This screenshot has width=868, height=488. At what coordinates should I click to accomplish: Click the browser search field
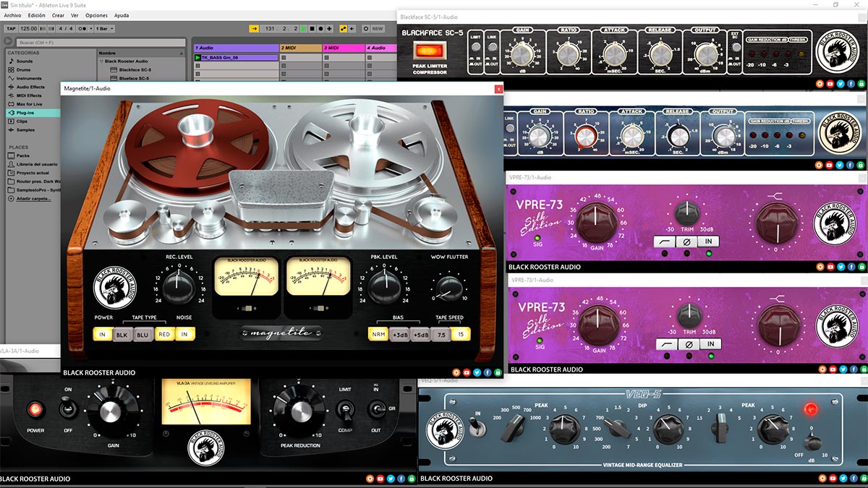(x=101, y=43)
